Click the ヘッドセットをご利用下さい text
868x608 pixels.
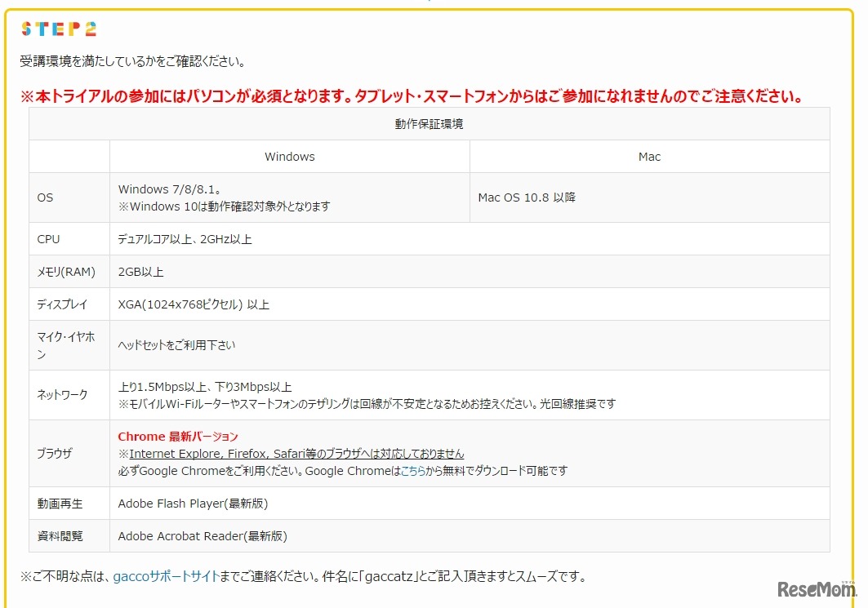pyautogui.click(x=176, y=345)
